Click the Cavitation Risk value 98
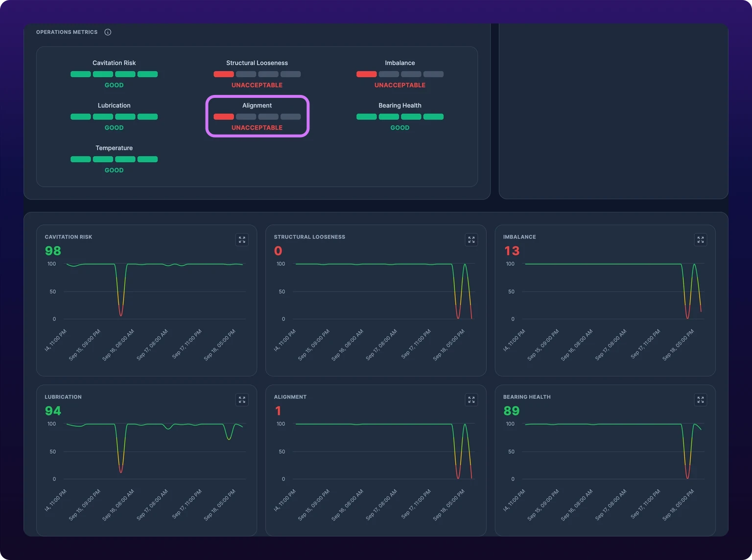752x560 pixels. [53, 251]
